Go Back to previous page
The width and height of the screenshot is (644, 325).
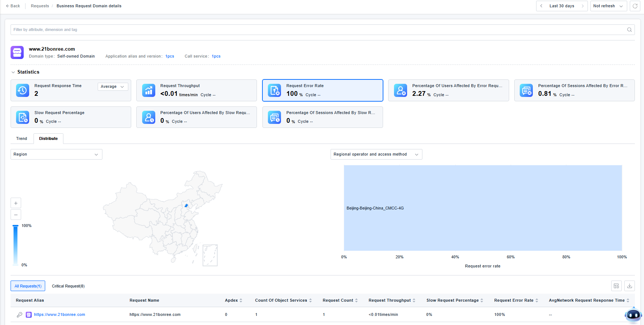(13, 6)
